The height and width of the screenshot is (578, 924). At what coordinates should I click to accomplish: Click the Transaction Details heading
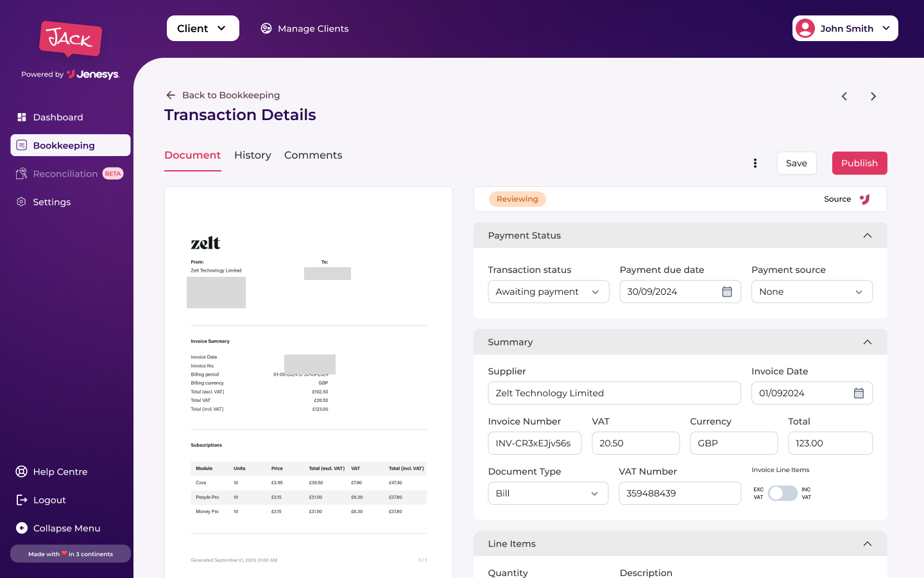[240, 115]
